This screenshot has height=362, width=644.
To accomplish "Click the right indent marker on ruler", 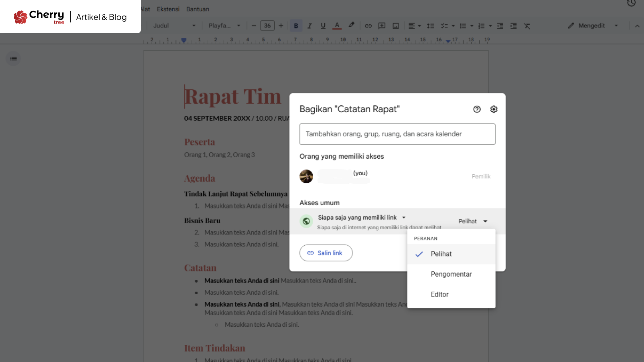I will click(x=448, y=41).
